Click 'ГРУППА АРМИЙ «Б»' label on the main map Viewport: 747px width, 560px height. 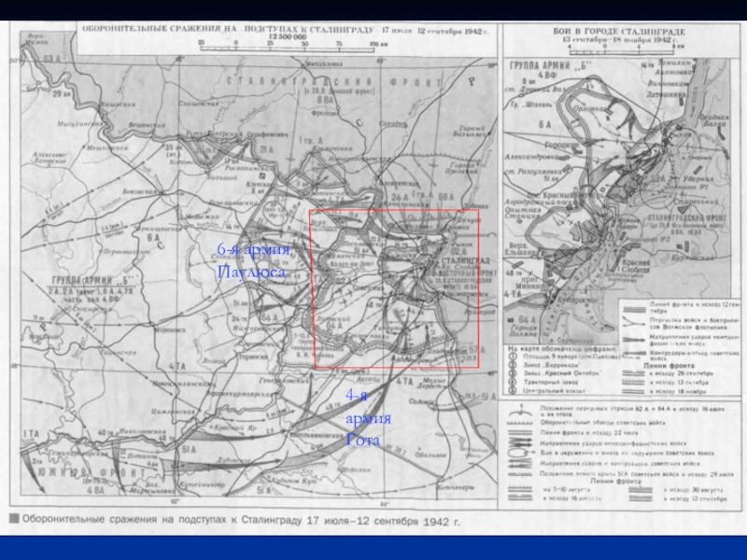[x=89, y=280]
